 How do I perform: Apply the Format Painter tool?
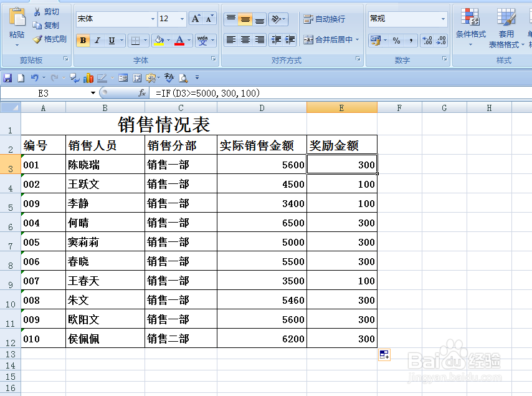(50, 39)
